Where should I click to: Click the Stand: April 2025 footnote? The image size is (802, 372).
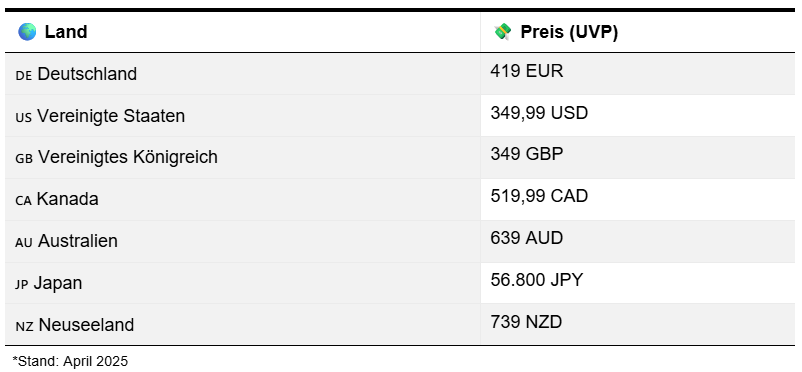click(x=70, y=361)
